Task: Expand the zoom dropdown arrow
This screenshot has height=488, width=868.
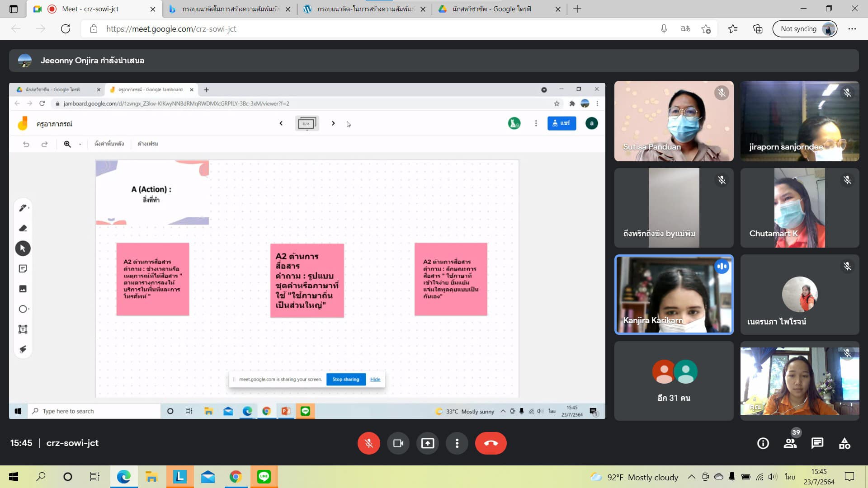Action: coord(80,144)
